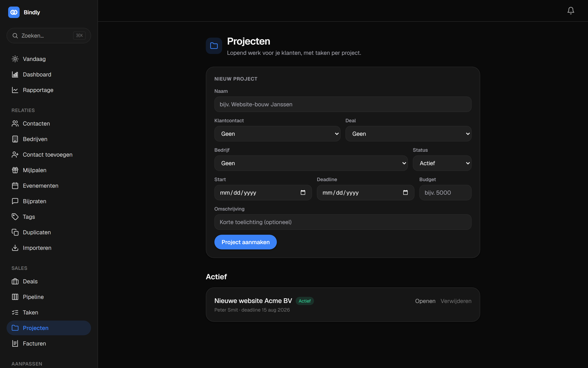Click the Bijpraten chat bubble icon
Image resolution: width=588 pixels, height=368 pixels.
tap(15, 201)
